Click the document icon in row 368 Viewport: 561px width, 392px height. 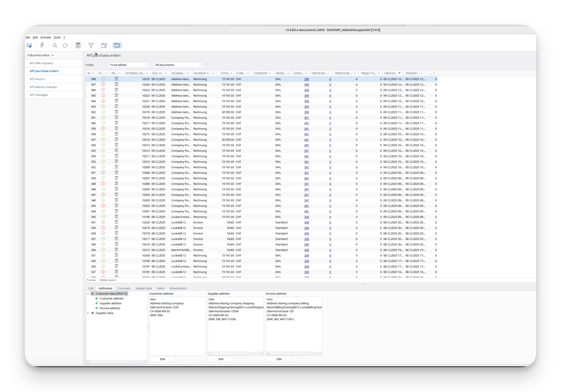[x=116, y=79]
